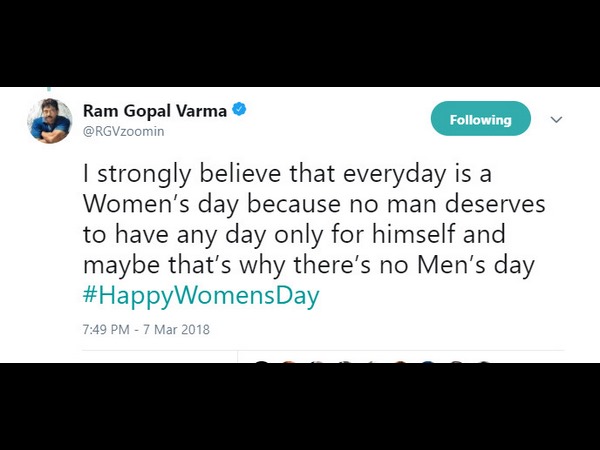Viewport: 600px width, 450px height.
Task: Visit the @RGVzoomin handle link
Action: tap(124, 131)
